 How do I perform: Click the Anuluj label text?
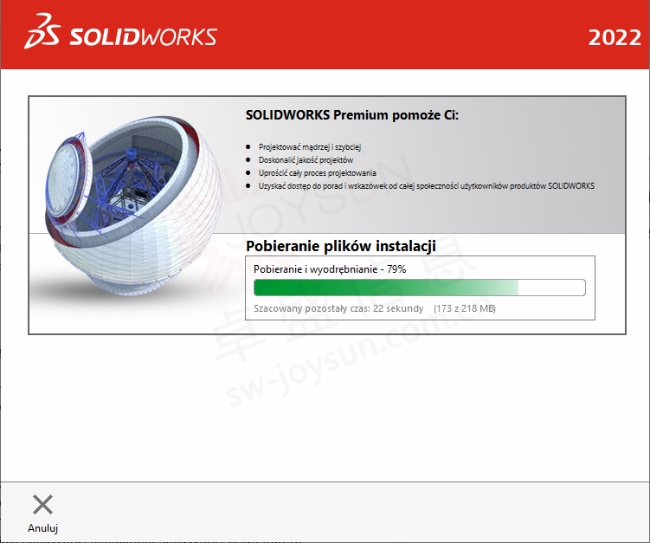[43, 528]
